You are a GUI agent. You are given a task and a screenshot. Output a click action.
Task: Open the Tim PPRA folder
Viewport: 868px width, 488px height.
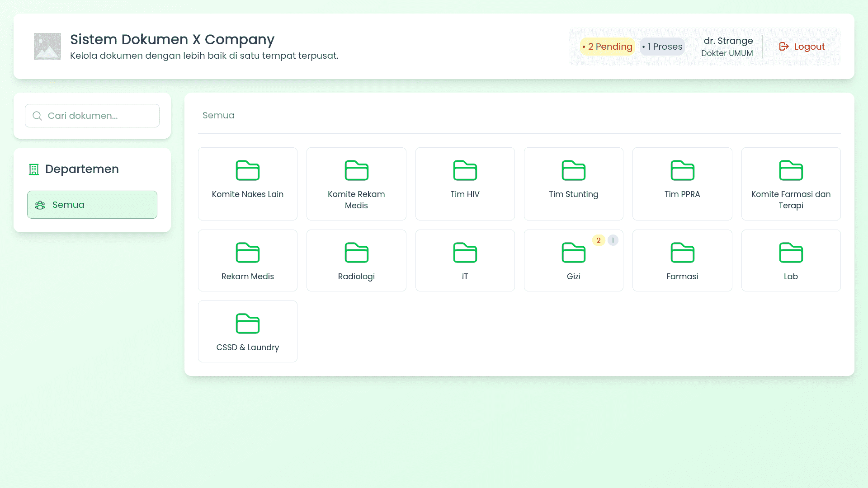[x=682, y=183]
